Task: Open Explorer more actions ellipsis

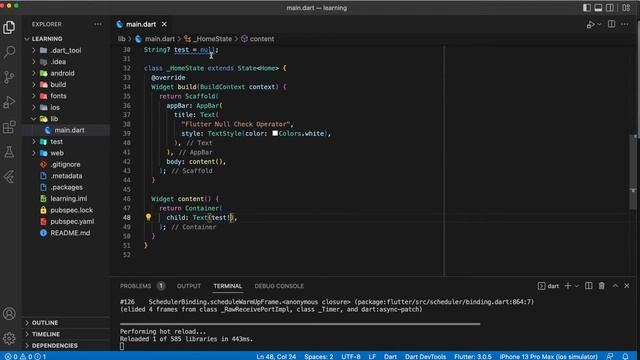Action: (x=98, y=24)
